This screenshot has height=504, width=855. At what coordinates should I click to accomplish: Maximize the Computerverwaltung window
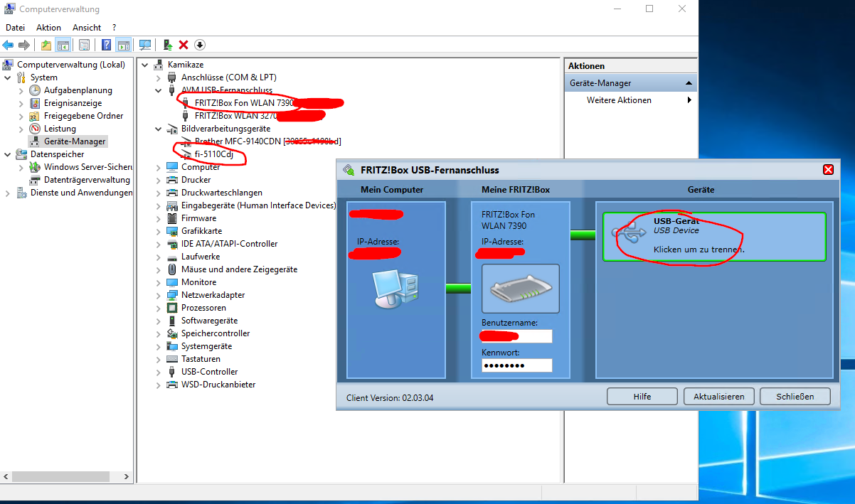tap(649, 9)
